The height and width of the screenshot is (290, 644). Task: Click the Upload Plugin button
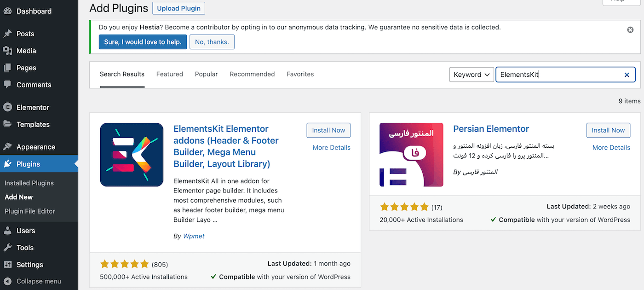pyautogui.click(x=178, y=8)
